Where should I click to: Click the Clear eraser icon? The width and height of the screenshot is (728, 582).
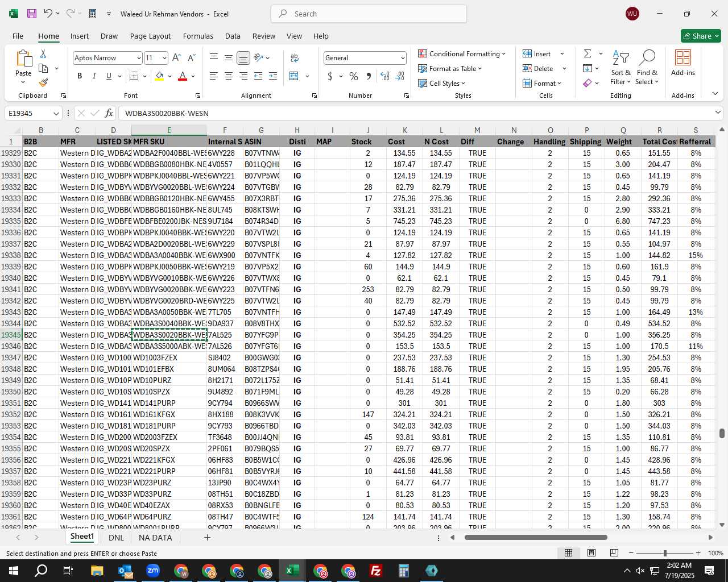[x=588, y=83]
